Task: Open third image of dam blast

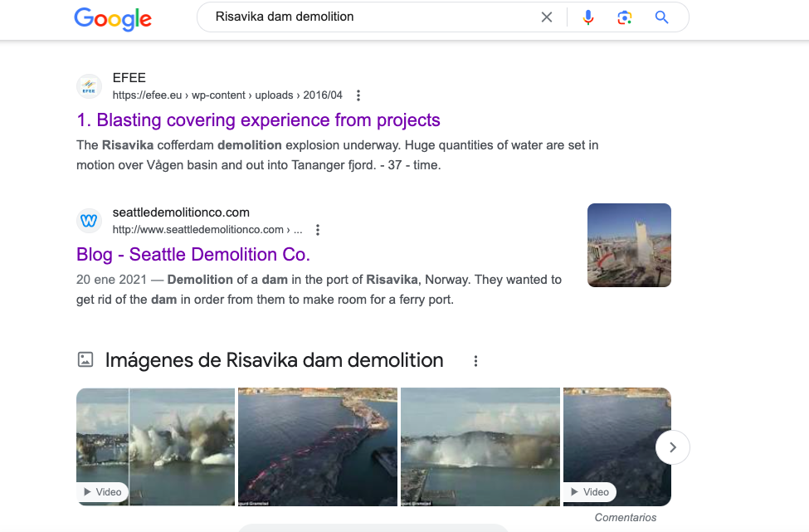Action: [480, 447]
